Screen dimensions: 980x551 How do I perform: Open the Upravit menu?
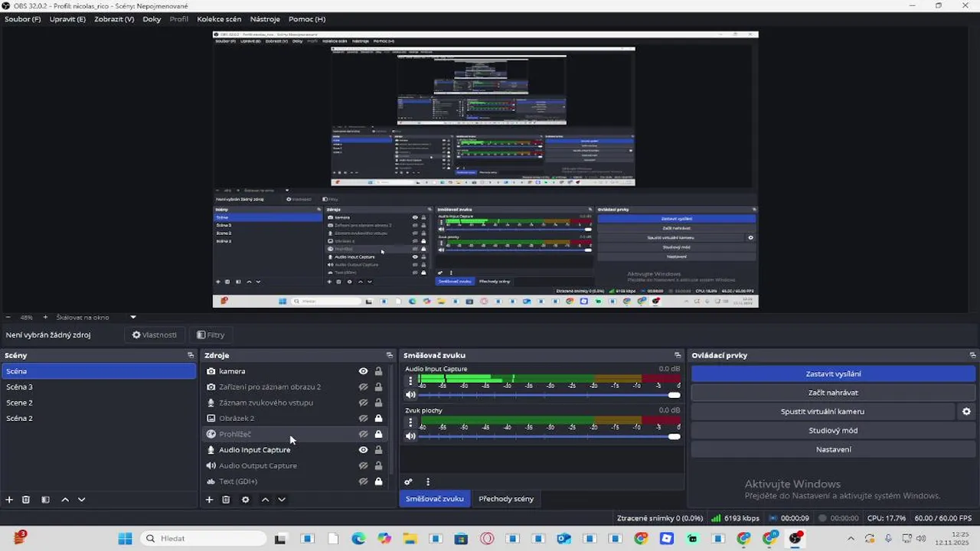click(x=67, y=19)
